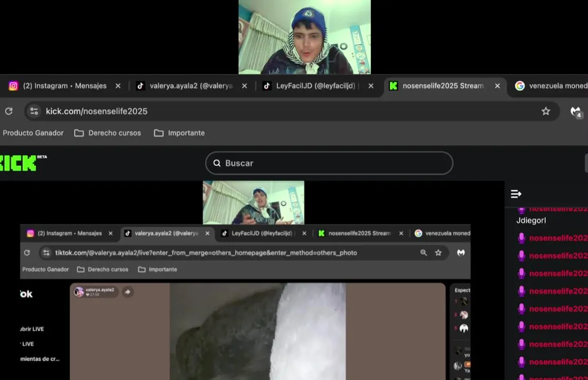Click the top-ranked viewer avatar in Espectadores

click(x=464, y=301)
